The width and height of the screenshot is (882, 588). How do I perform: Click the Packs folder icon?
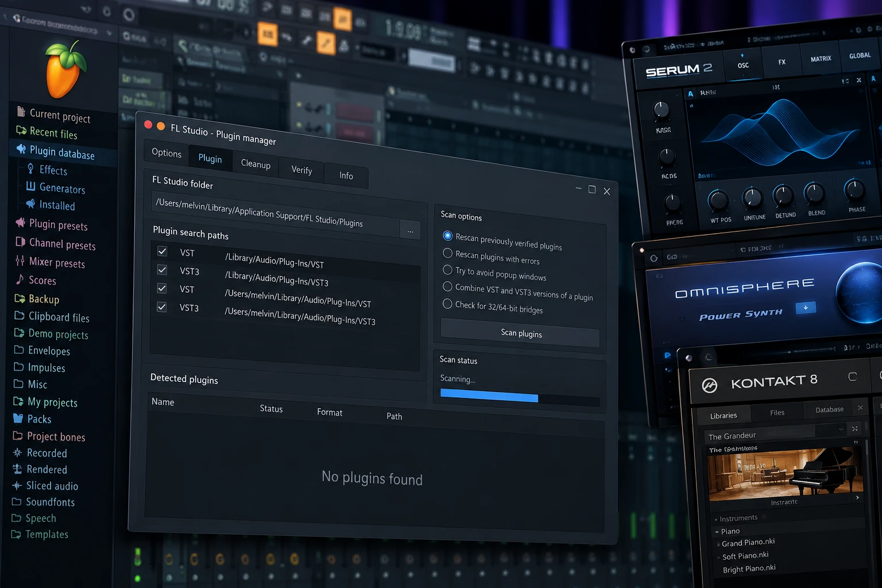pyautogui.click(x=18, y=418)
